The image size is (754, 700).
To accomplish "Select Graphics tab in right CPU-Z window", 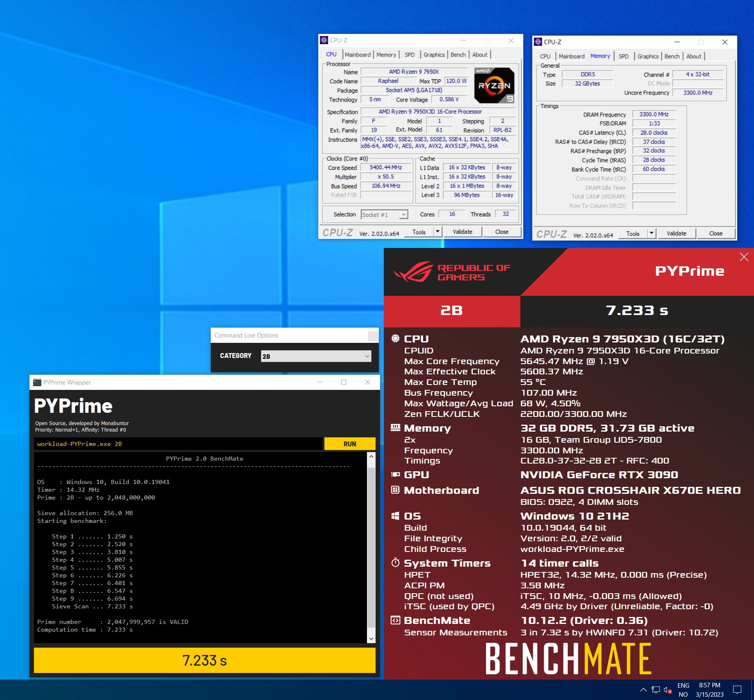I will click(x=648, y=56).
